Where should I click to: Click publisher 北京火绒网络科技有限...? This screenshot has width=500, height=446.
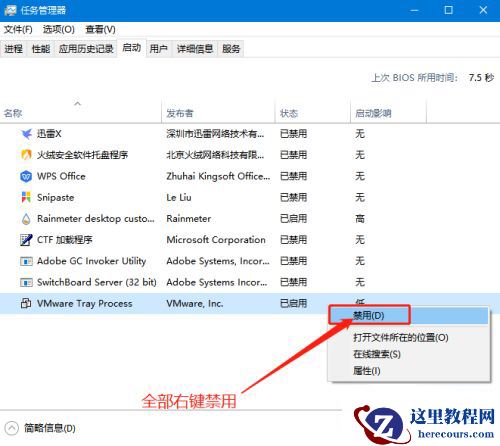coord(215,155)
